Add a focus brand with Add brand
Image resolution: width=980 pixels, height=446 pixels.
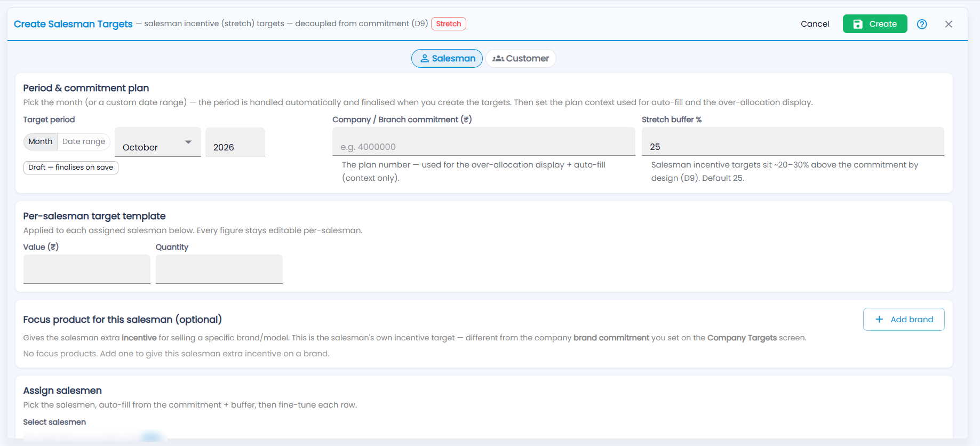pos(904,319)
